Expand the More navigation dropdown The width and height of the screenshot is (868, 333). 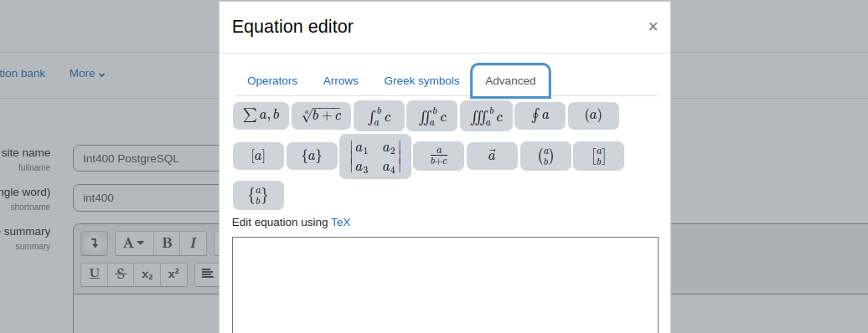pos(87,74)
